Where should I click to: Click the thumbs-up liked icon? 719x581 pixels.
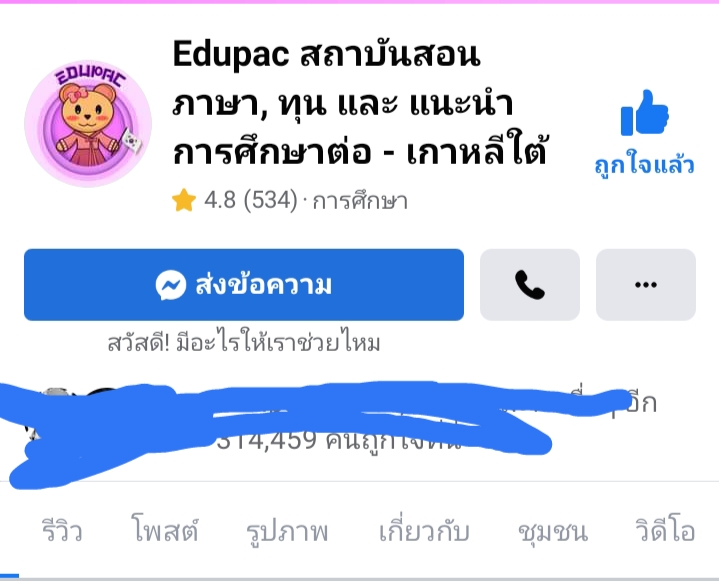click(x=644, y=113)
